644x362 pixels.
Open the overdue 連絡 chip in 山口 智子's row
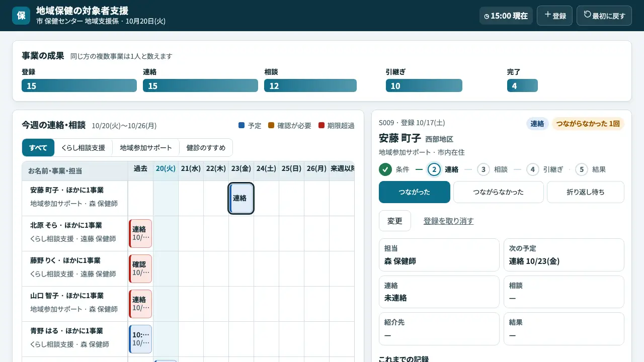(140, 304)
